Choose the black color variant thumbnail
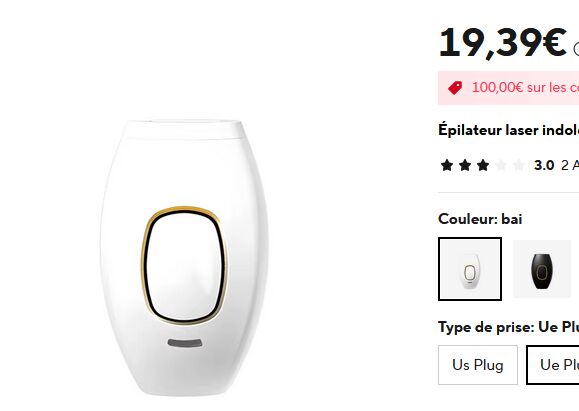This screenshot has width=579, height=411. pyautogui.click(x=542, y=269)
